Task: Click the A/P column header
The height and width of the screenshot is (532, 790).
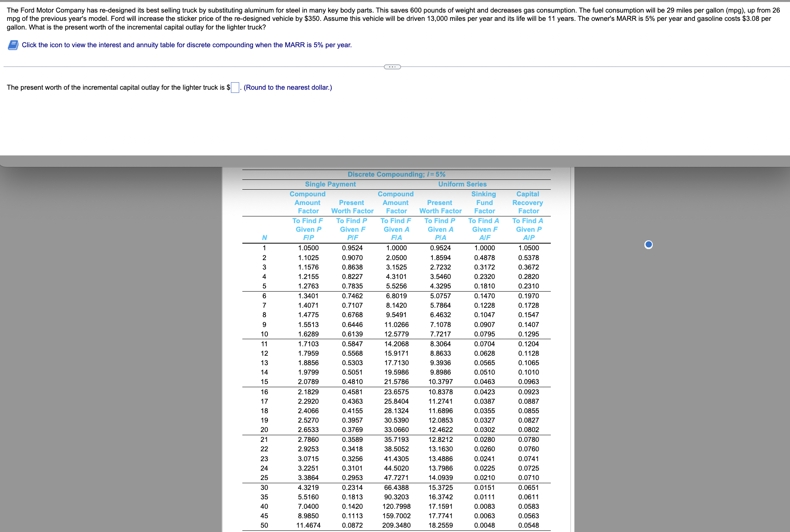Action: click(528, 238)
